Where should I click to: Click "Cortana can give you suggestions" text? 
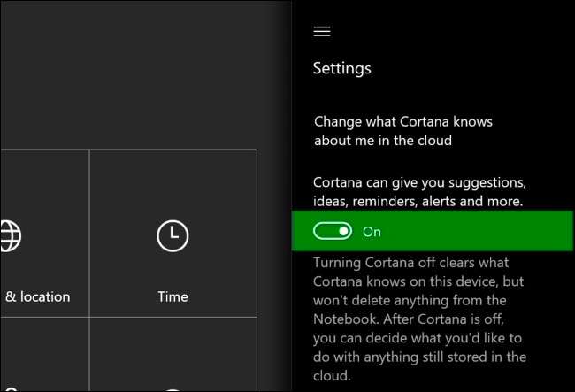tap(419, 182)
